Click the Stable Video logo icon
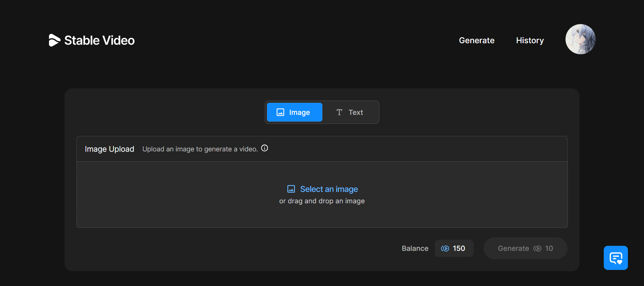The width and height of the screenshot is (644, 286). pyautogui.click(x=54, y=40)
